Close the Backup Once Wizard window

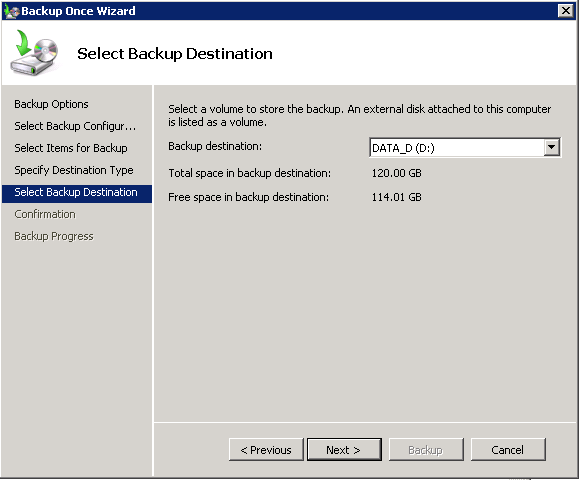(565, 11)
